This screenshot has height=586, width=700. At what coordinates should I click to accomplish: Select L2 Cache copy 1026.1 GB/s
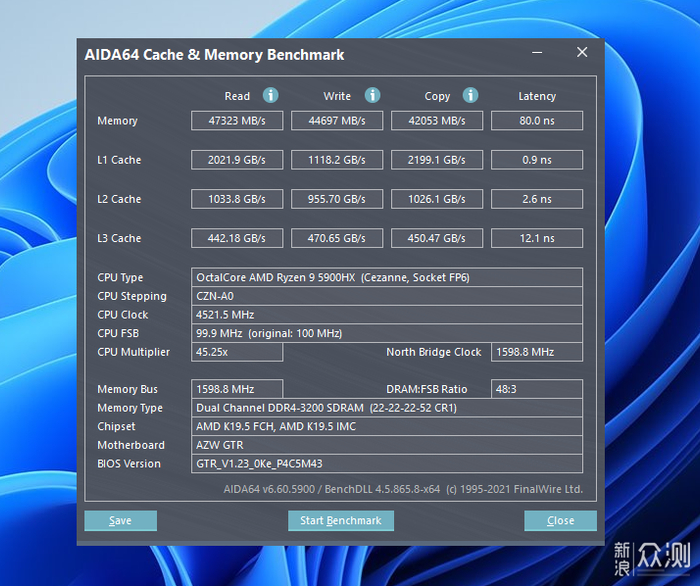(x=437, y=199)
